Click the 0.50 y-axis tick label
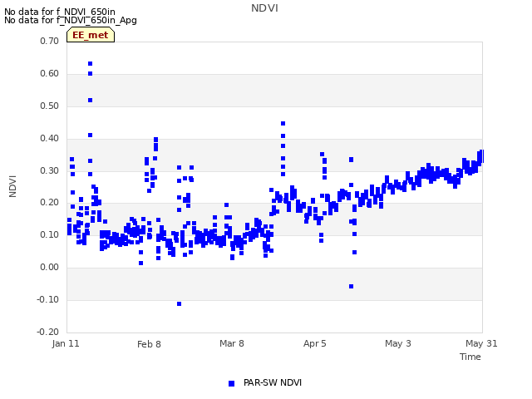The height and width of the screenshot is (399, 532). tap(50, 106)
